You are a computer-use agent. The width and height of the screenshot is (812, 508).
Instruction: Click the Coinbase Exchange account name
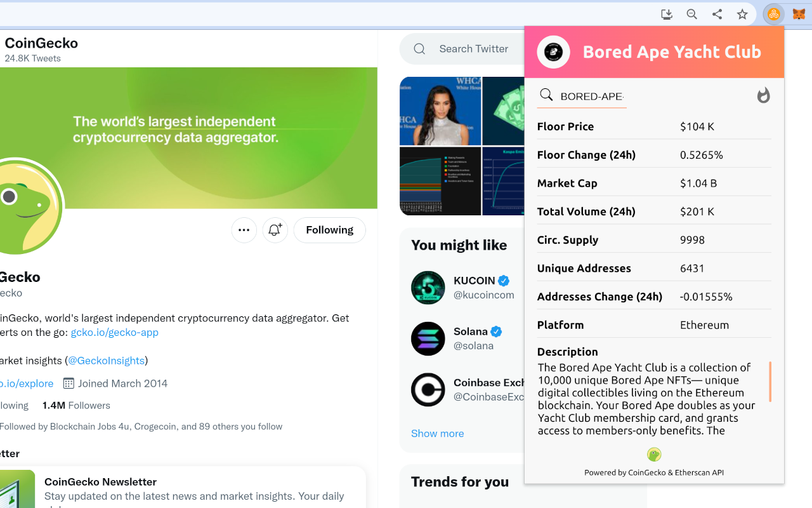[x=489, y=382]
